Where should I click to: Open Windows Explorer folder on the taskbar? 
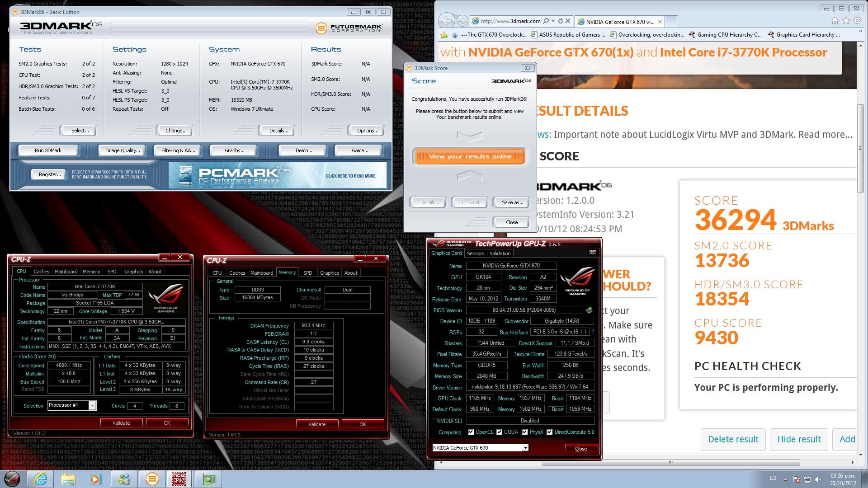(68, 479)
